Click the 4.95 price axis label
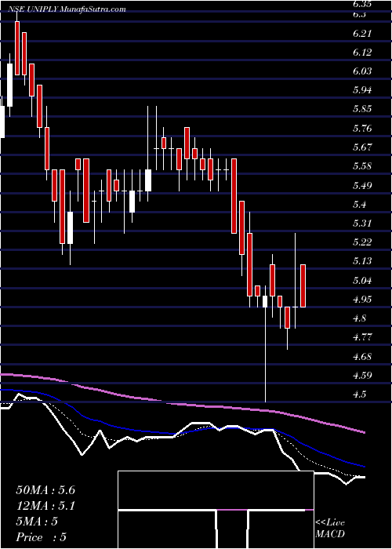 [x=362, y=300]
